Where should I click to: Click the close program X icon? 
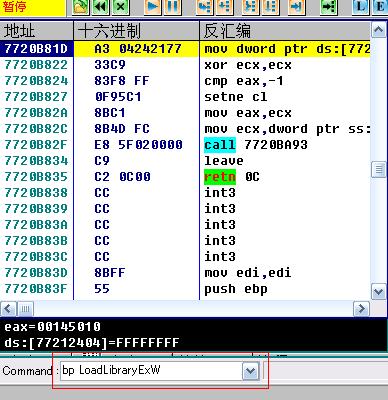tap(121, 7)
